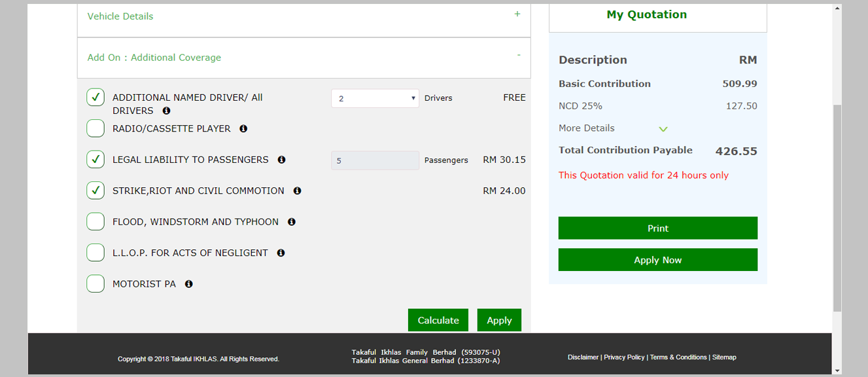
Task: Uncheck Strike, Riot and Civil Commotion
Action: (95, 190)
